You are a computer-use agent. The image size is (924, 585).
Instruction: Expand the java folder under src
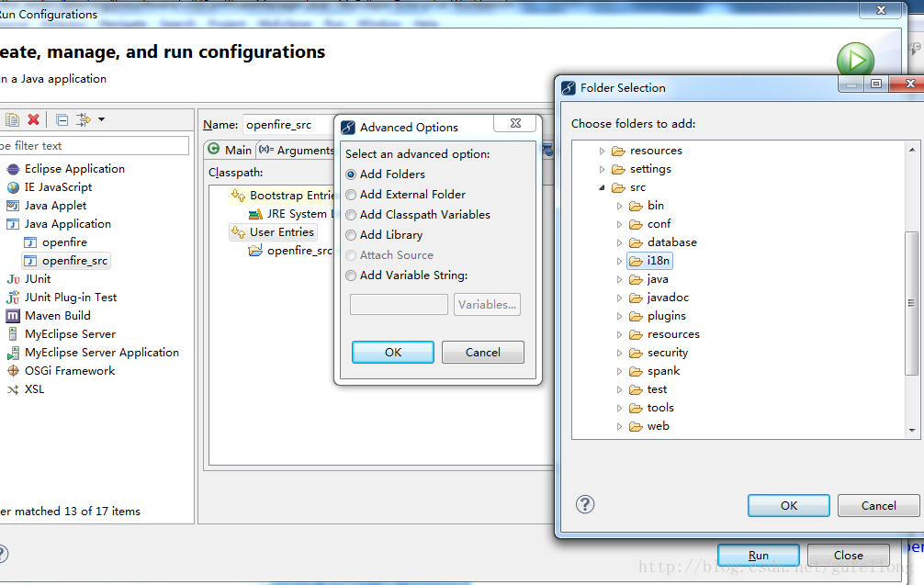tap(619, 279)
